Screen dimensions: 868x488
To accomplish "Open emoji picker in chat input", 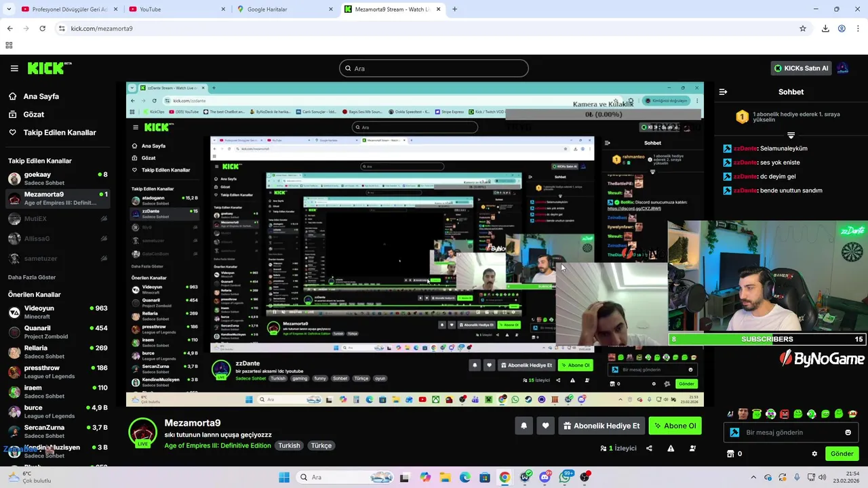I will click(848, 432).
